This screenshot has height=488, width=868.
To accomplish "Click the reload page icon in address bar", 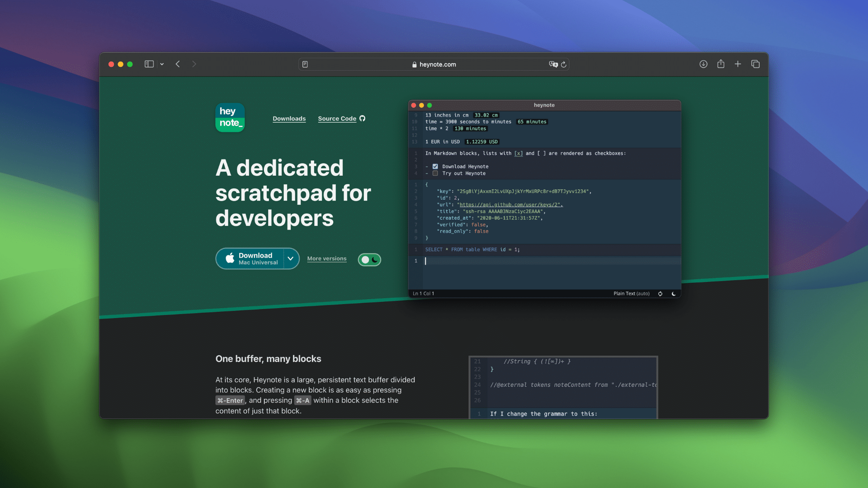I will pyautogui.click(x=563, y=65).
